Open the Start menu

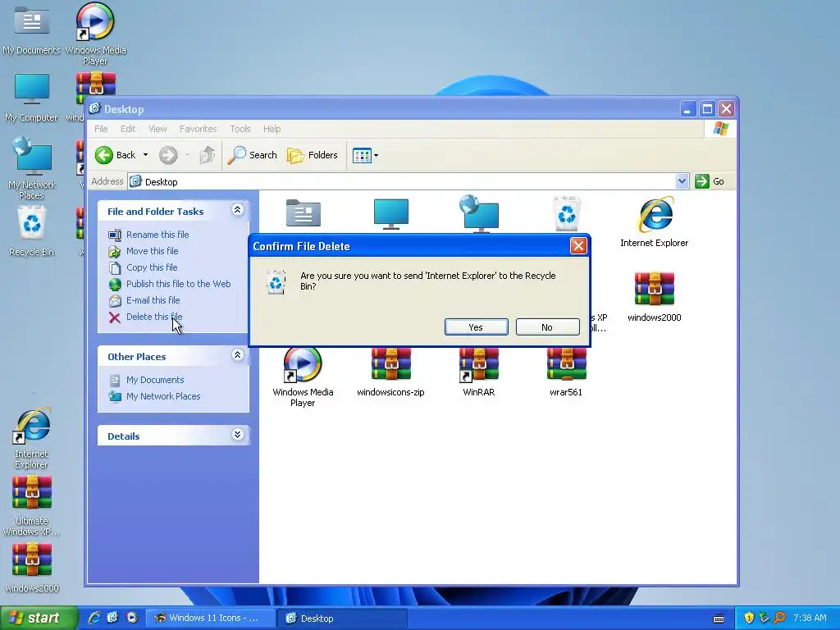coord(38,618)
